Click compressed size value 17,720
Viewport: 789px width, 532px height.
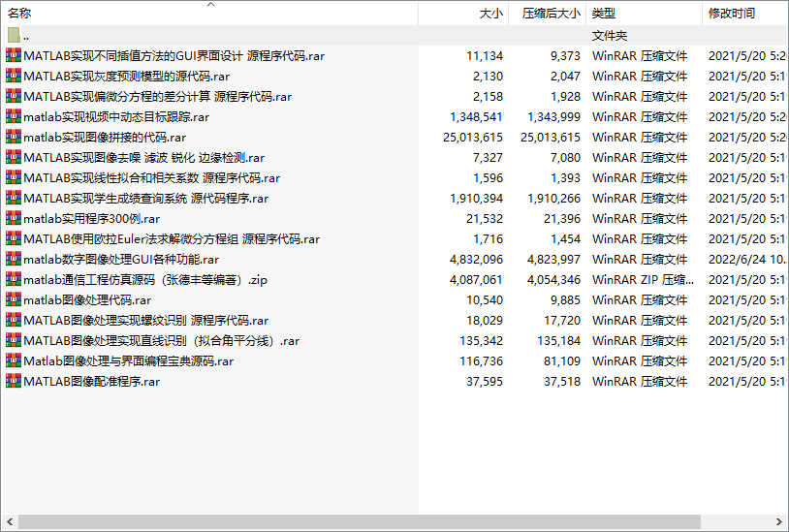click(x=562, y=321)
